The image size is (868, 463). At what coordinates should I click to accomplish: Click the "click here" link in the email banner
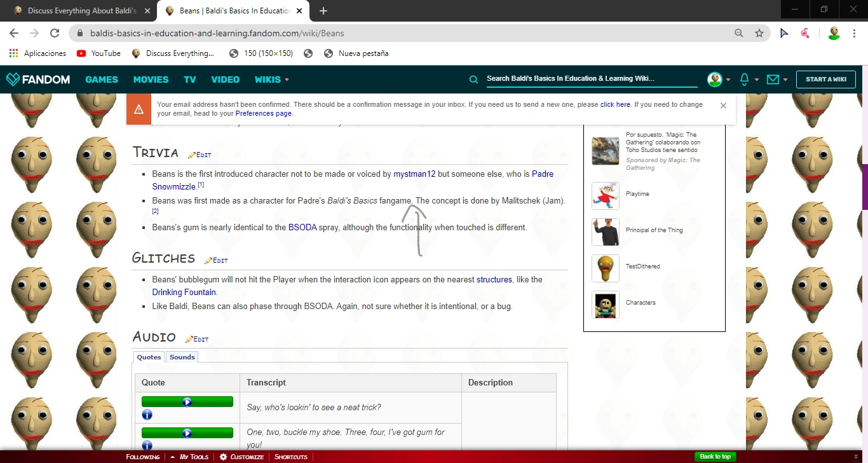[615, 104]
